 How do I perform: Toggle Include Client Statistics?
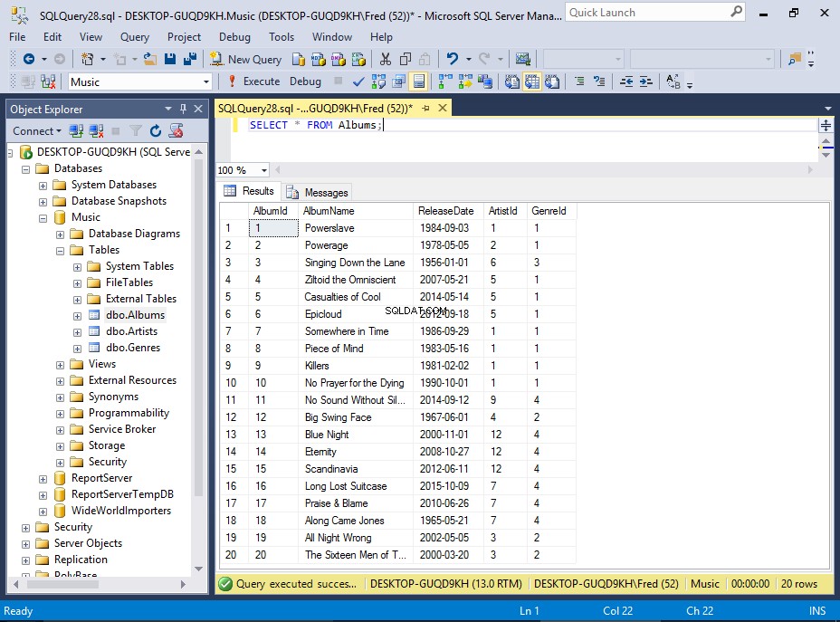(x=485, y=81)
